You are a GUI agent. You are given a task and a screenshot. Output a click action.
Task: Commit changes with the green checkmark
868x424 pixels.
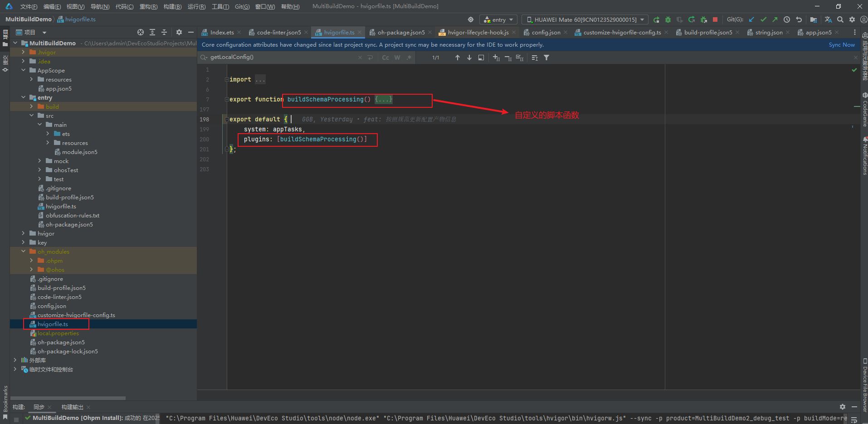coord(763,19)
